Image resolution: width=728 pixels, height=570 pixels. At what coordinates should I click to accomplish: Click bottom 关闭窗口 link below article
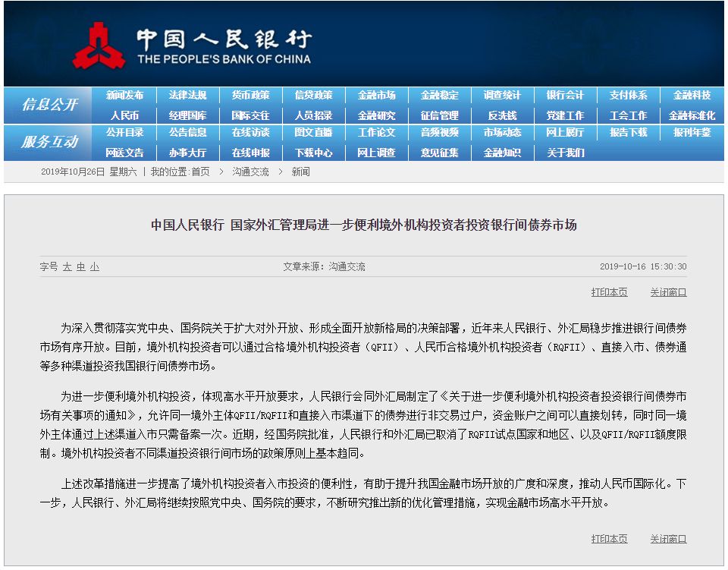tap(668, 539)
